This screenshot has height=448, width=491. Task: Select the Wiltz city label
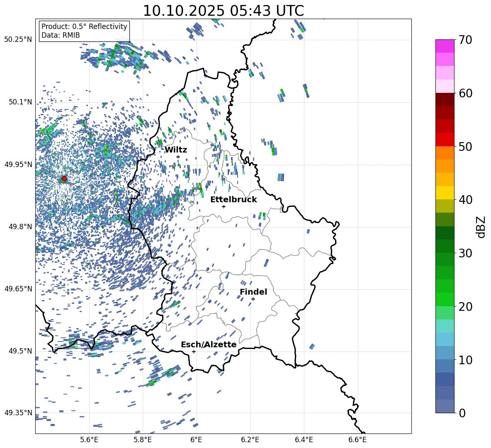coord(176,150)
